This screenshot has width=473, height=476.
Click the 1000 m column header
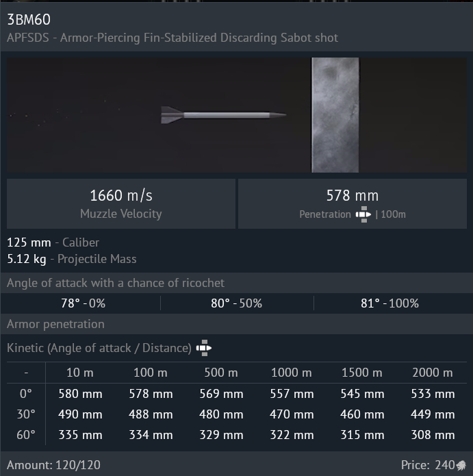[x=292, y=373]
